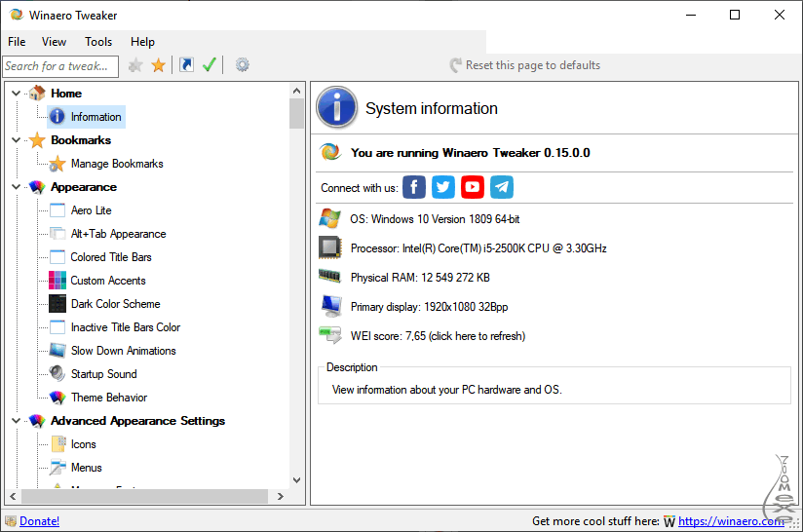Click the Facebook icon in Connect with us

point(414,187)
